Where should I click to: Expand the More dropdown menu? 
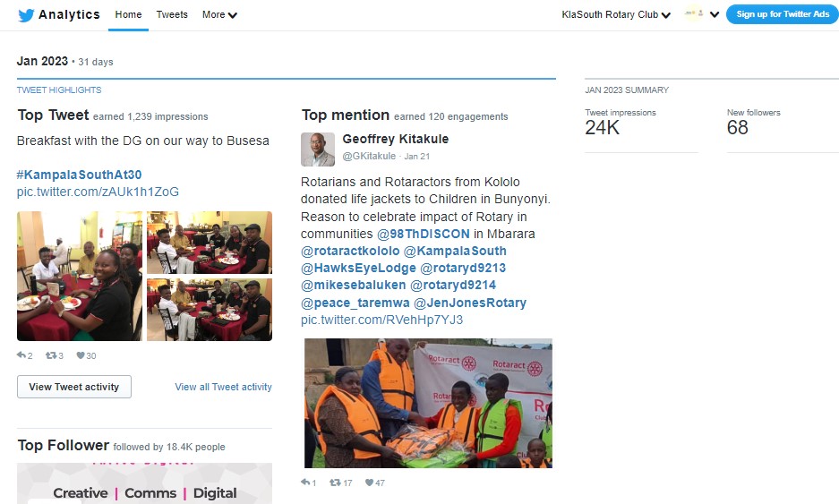pos(219,15)
